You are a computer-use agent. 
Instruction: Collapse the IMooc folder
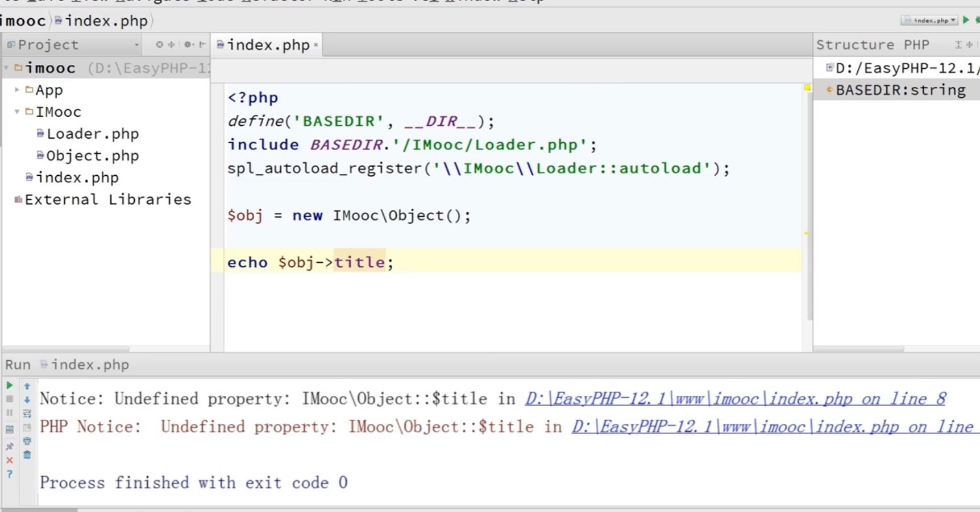pyautogui.click(x=17, y=112)
